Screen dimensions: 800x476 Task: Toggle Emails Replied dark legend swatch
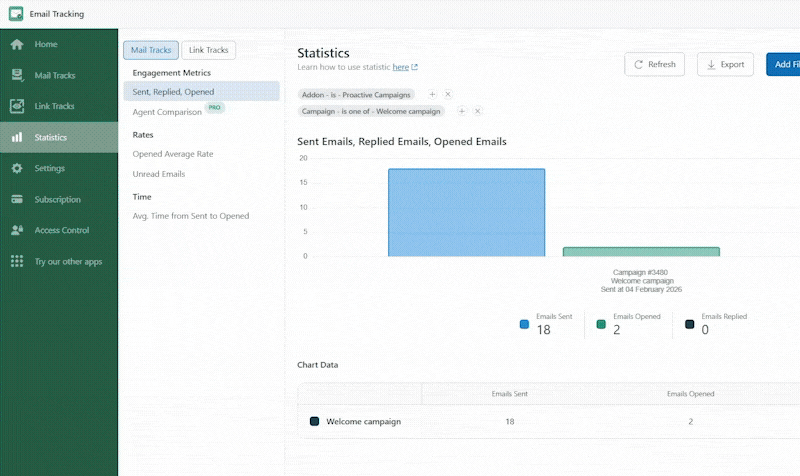[689, 324]
